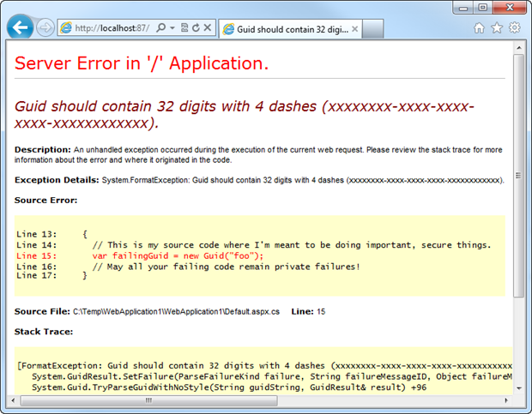Click the 'Server Error in '/' Application.' heading

[x=142, y=63]
